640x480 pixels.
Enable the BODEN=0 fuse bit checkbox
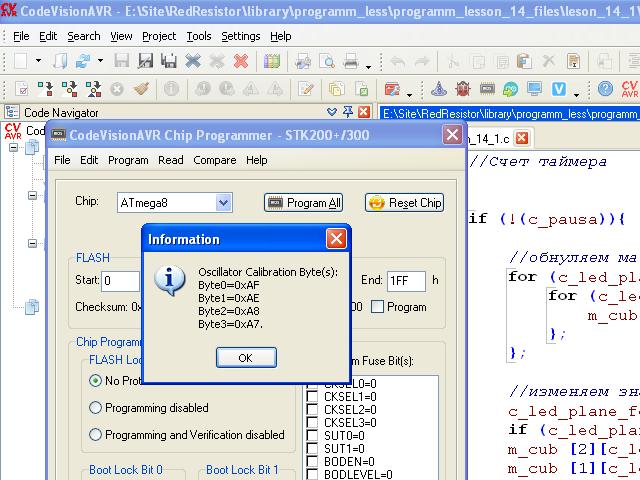(313, 461)
